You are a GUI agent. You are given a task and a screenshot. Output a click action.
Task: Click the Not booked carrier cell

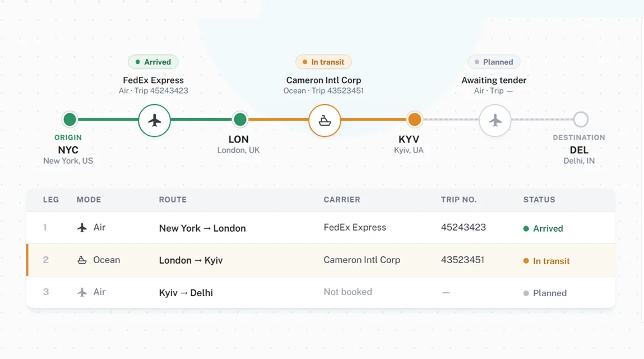point(348,292)
